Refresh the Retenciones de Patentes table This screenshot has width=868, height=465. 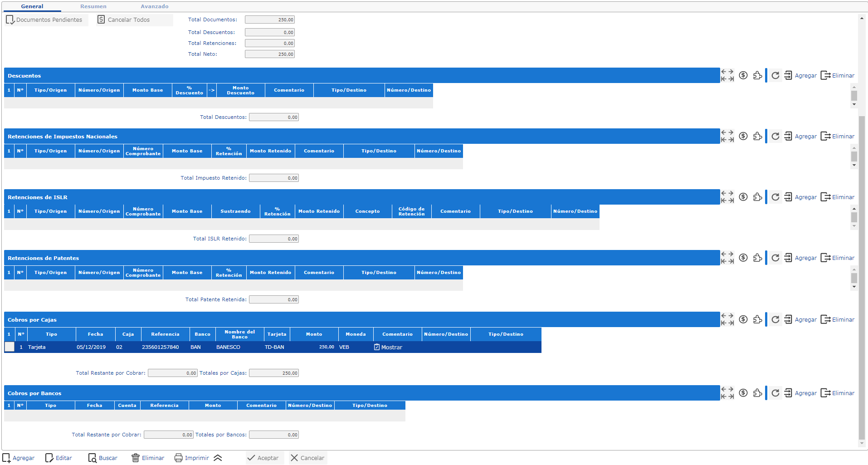point(775,258)
